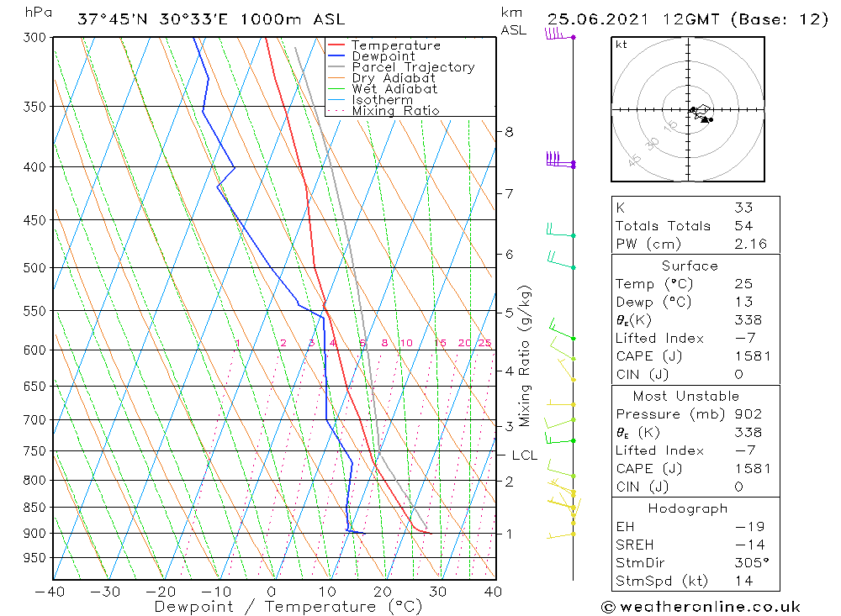Click the 0 temperature axis label
Viewport: 841px width, 616px height.
tap(272, 592)
